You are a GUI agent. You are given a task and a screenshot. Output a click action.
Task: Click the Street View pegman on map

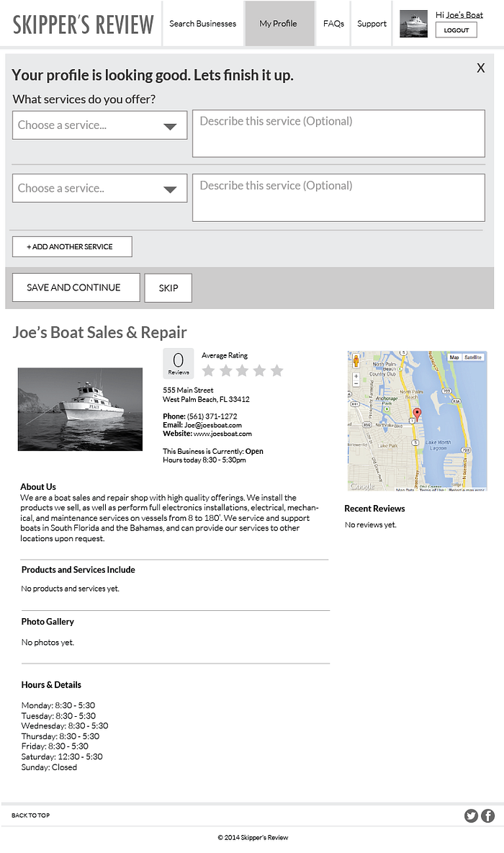tap(356, 361)
